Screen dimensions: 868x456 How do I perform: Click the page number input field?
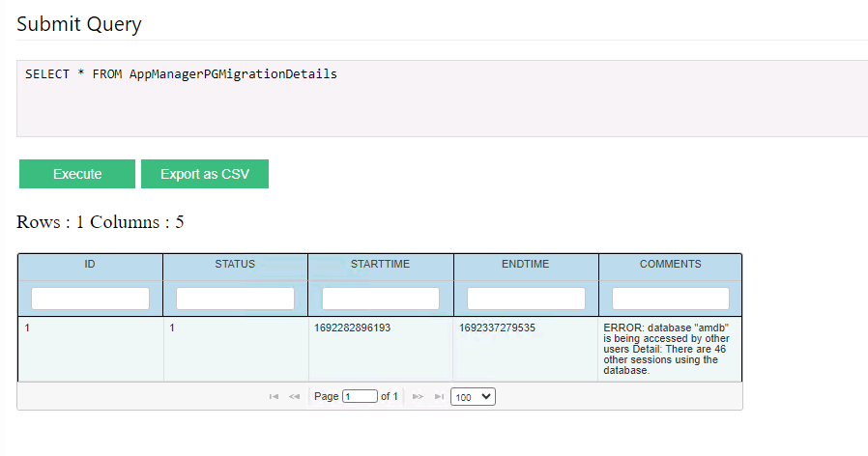pos(360,397)
